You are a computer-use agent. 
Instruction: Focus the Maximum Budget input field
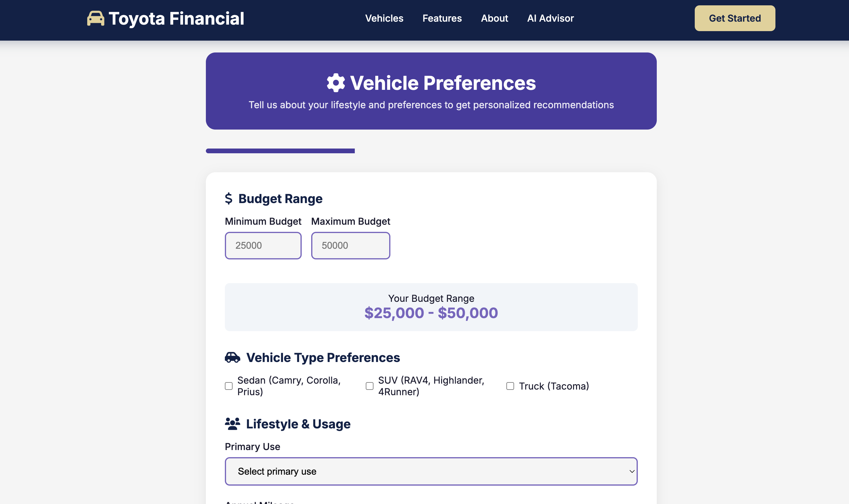click(350, 245)
